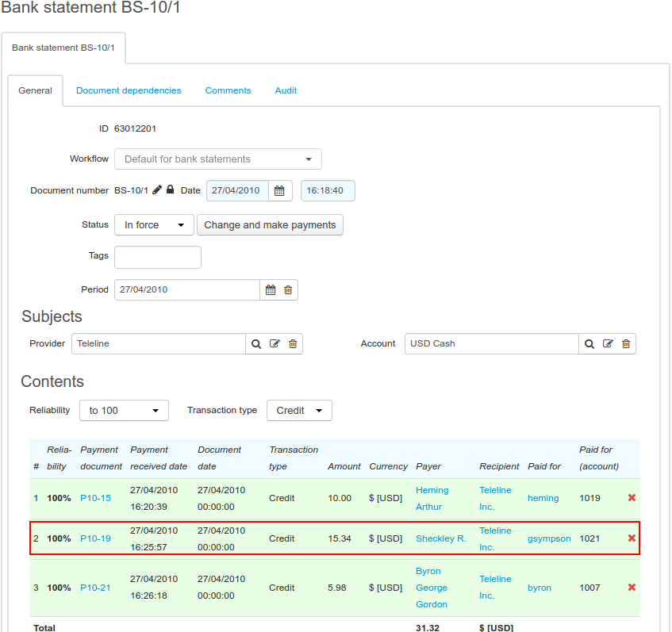Open payment document P10-19
This screenshot has width=672, height=632.
(95, 538)
